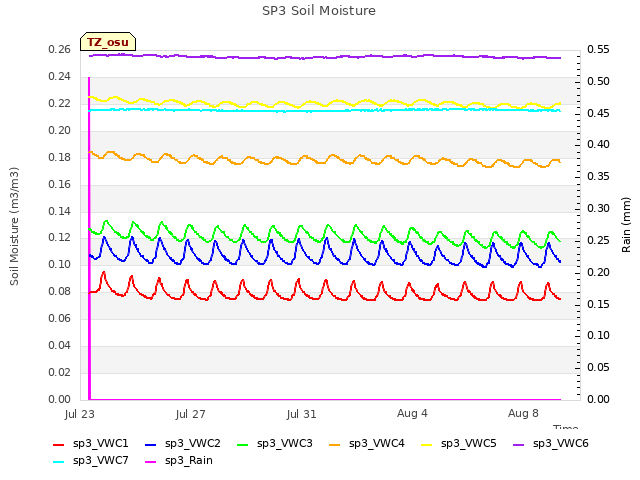Click the Jul 27 x-axis tick label

191,414
